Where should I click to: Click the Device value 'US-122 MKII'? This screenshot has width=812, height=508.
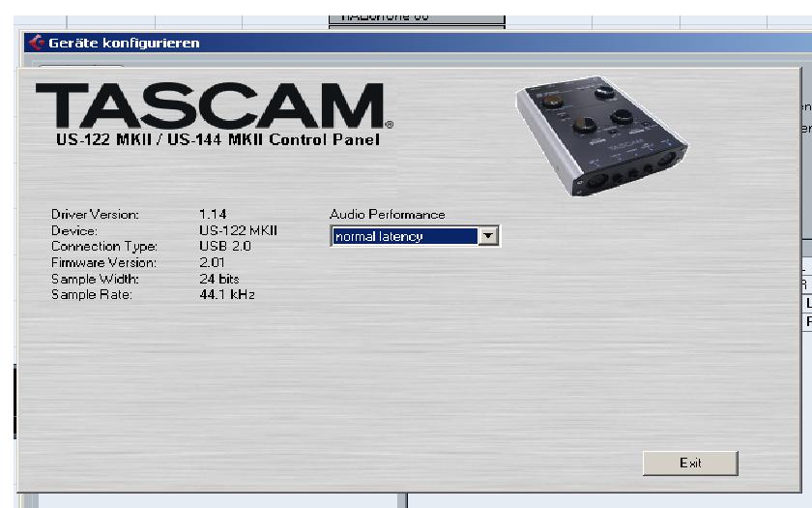tap(238, 230)
